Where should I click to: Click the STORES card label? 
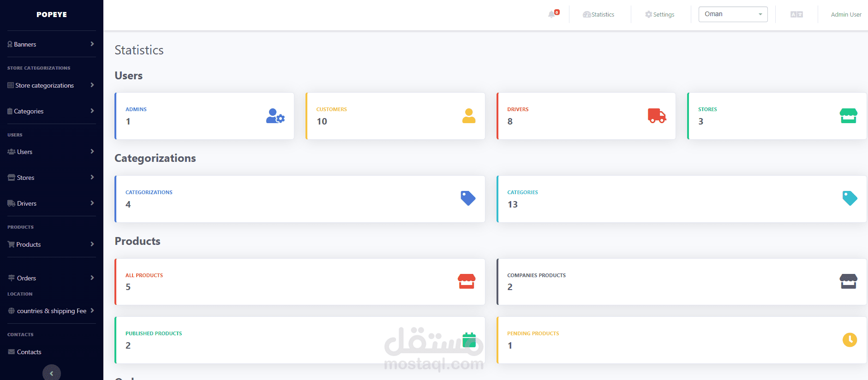pos(707,109)
